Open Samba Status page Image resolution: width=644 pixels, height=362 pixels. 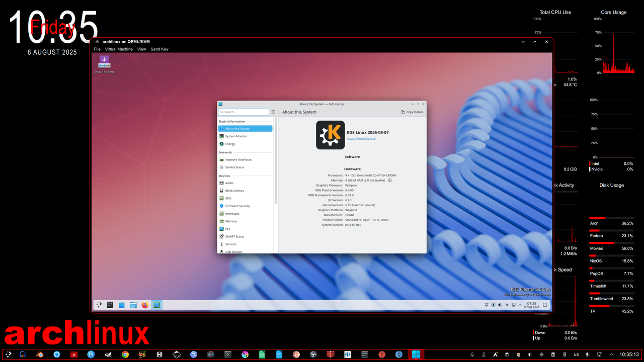(246, 167)
